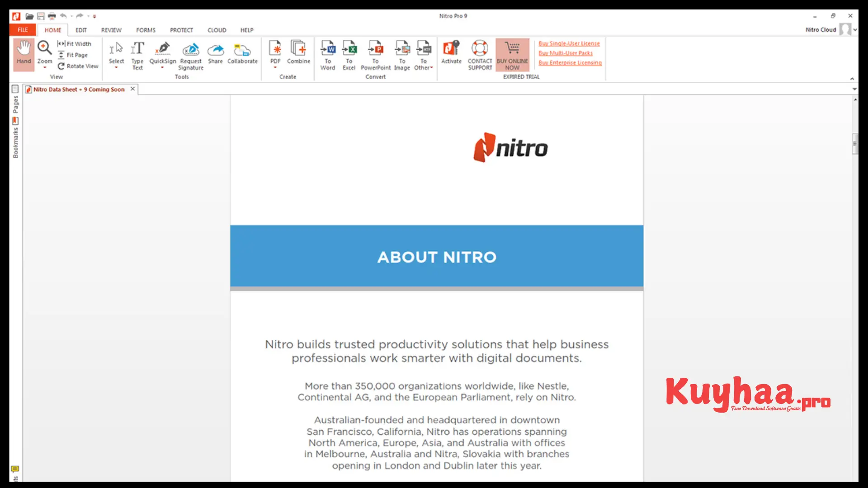Switch to the PROTECT tab

click(181, 30)
